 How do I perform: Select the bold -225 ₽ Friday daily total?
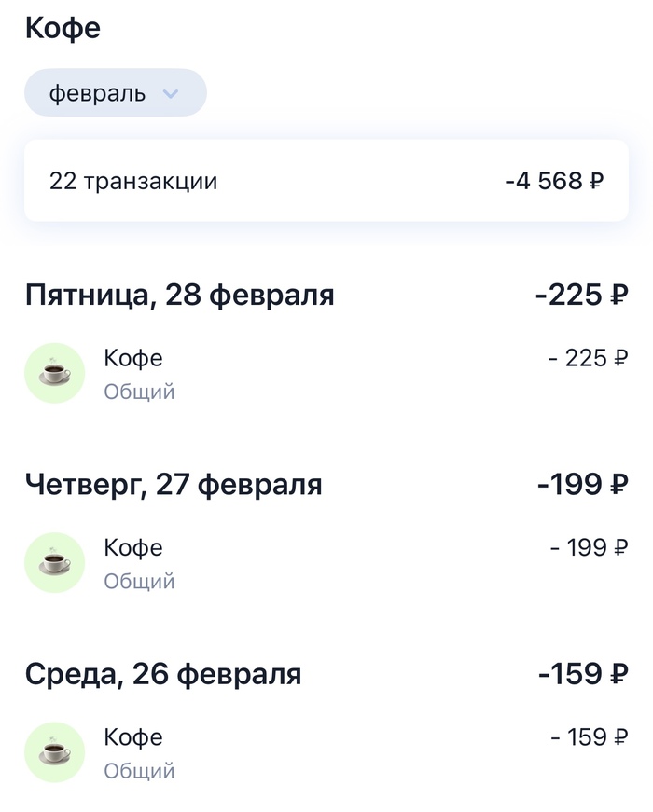(581, 296)
